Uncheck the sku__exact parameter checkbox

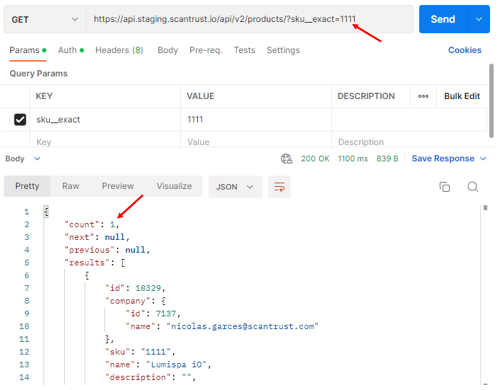pyautogui.click(x=20, y=119)
